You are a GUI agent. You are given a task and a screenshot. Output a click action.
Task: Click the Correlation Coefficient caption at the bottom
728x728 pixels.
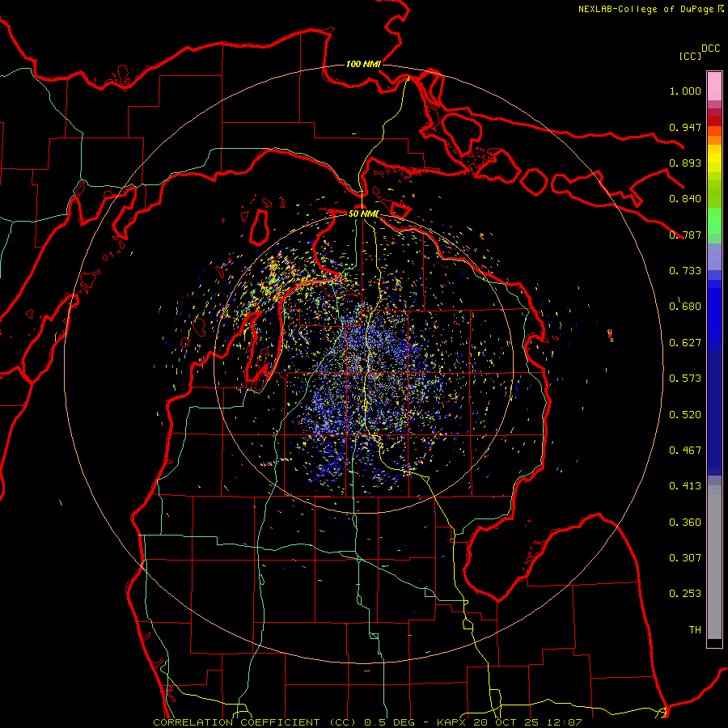(x=366, y=722)
